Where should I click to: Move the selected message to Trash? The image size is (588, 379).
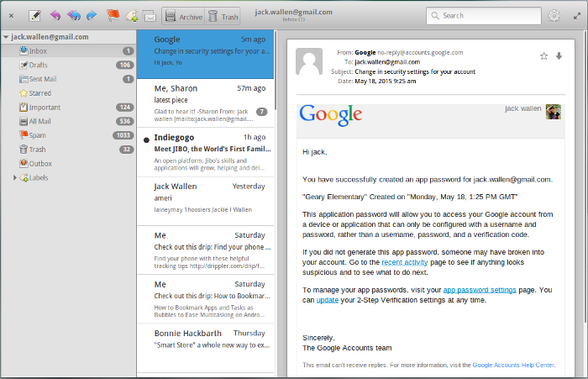(x=223, y=17)
